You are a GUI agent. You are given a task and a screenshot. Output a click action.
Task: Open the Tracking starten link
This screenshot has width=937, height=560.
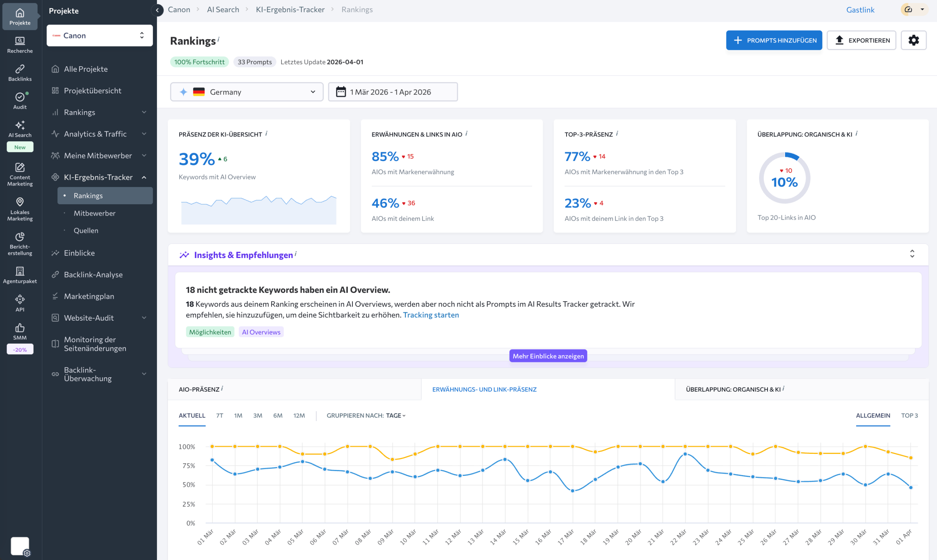431,315
